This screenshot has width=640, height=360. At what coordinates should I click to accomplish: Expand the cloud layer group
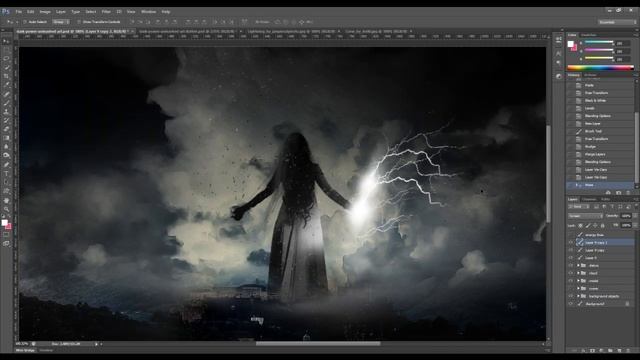tap(578, 273)
